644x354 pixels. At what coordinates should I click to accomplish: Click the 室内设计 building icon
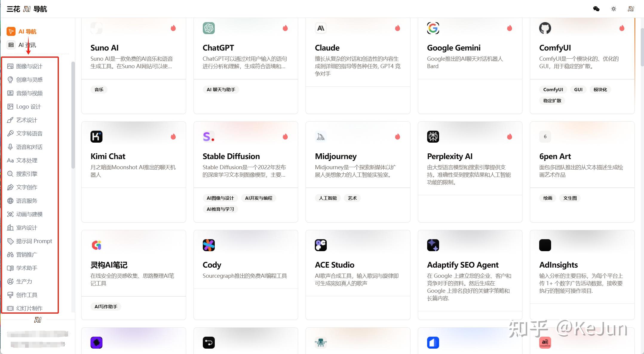click(10, 228)
